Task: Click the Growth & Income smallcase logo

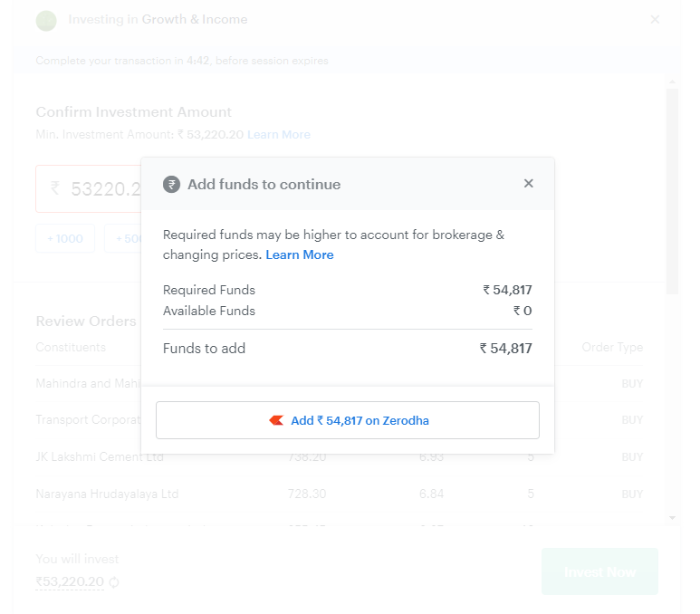Action: point(46,20)
